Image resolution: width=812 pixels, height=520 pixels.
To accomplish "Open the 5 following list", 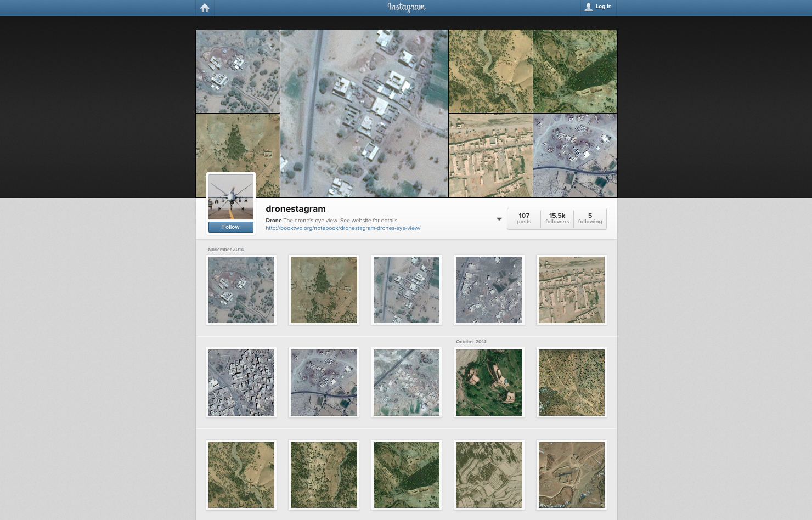I will (590, 218).
